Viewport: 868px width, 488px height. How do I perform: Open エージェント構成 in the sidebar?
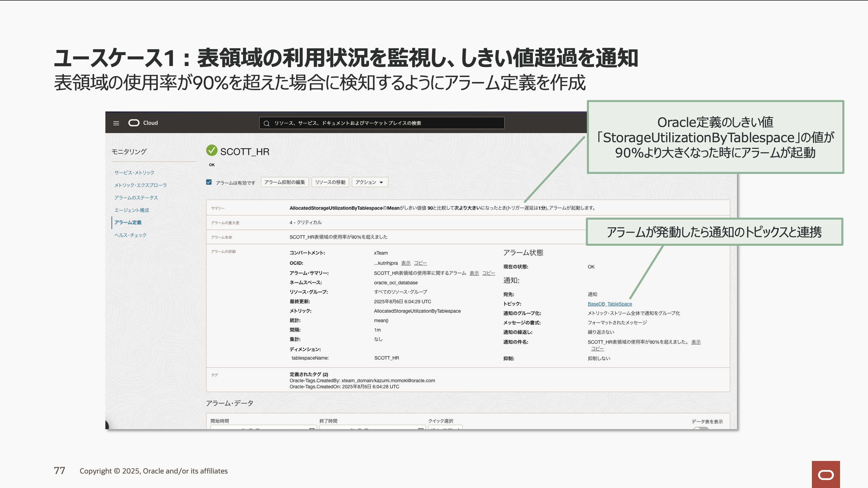[131, 210]
